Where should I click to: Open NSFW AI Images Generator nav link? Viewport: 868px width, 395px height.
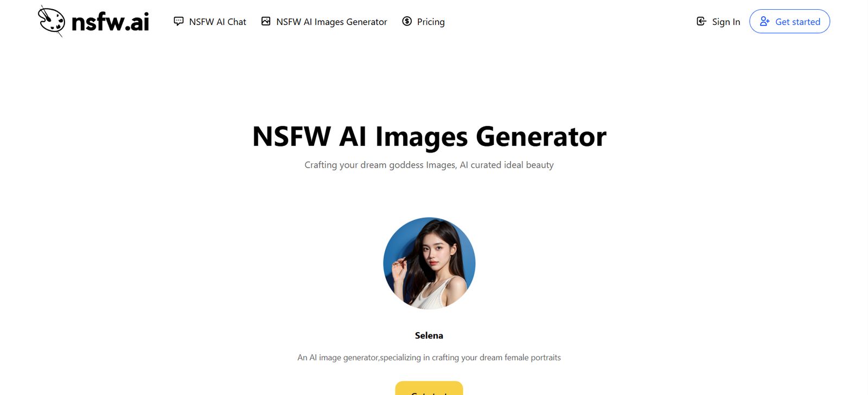(x=324, y=22)
